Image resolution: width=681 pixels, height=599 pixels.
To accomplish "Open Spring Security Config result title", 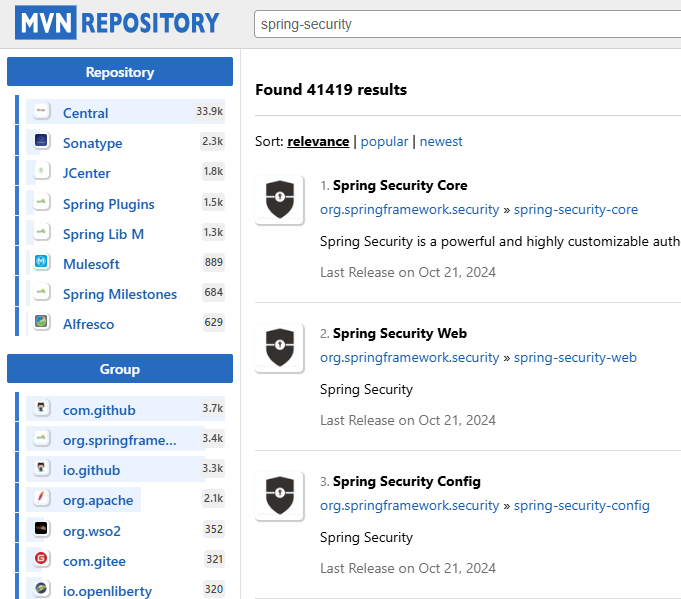I will pos(407,481).
